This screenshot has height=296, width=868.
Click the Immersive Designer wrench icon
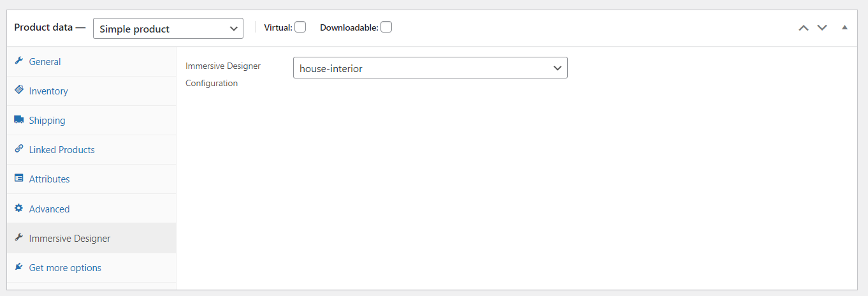click(x=18, y=238)
